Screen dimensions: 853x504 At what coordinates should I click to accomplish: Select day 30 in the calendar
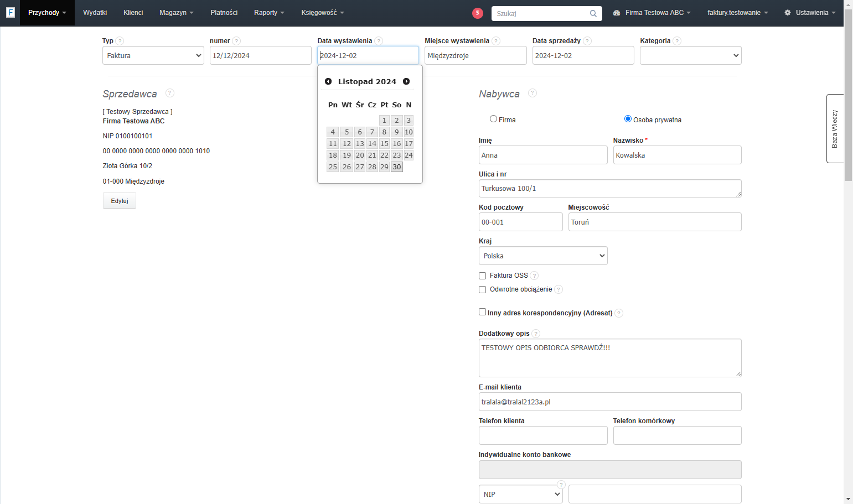(x=397, y=167)
